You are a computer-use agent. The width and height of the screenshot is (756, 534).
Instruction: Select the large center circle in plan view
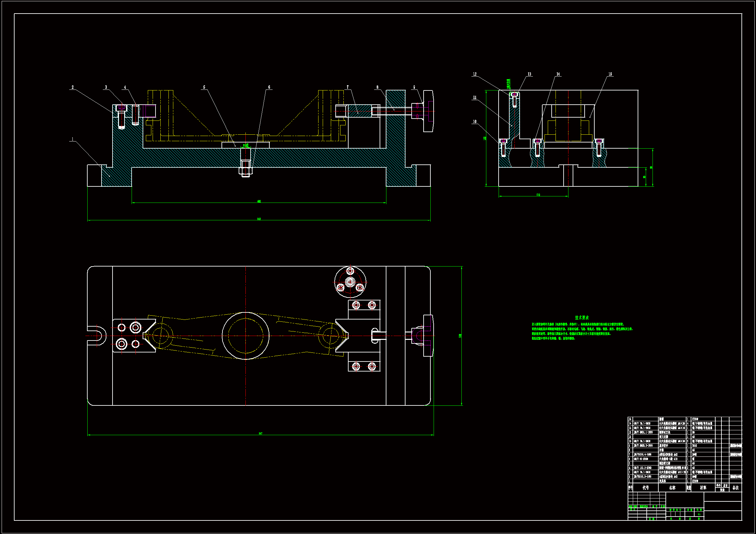click(246, 336)
